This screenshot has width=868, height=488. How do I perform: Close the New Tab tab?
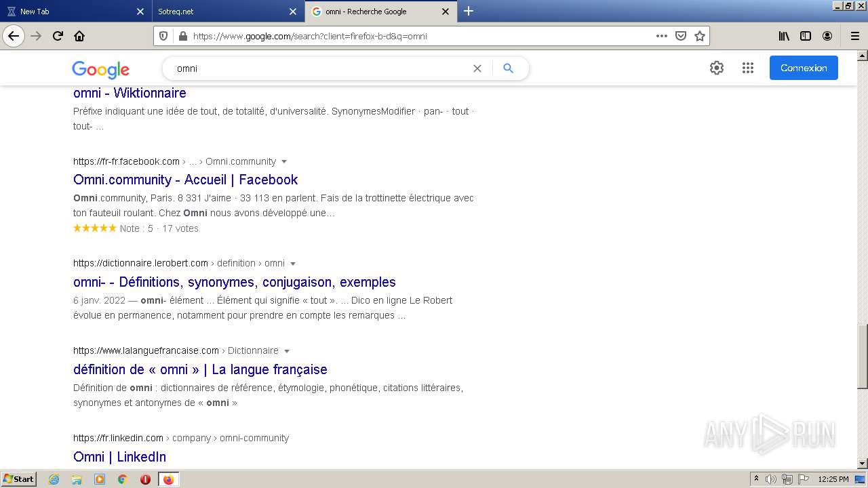coord(140,12)
